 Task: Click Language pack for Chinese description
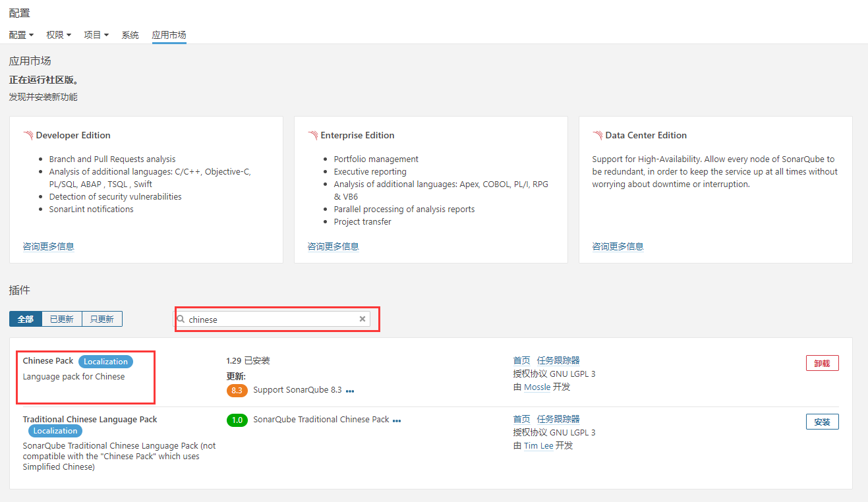coord(74,377)
